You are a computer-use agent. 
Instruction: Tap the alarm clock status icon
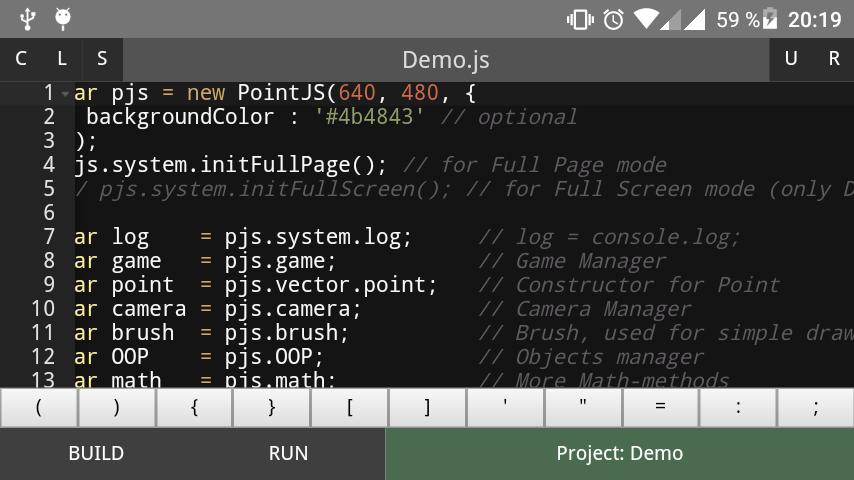click(x=613, y=20)
